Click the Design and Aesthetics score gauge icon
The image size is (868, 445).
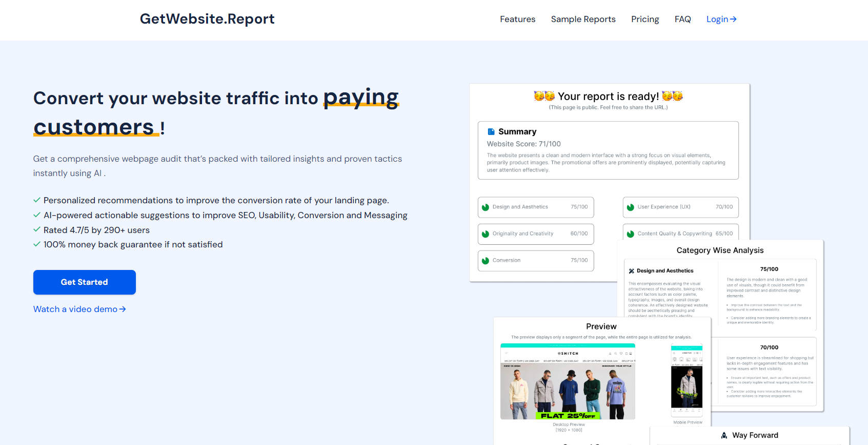coord(485,207)
